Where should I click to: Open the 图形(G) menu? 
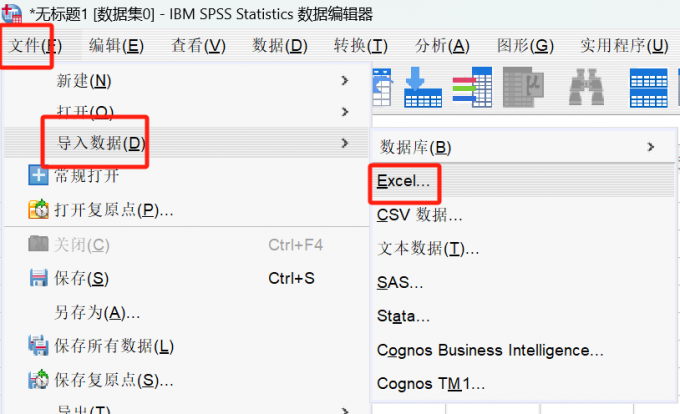pyautogui.click(x=525, y=46)
